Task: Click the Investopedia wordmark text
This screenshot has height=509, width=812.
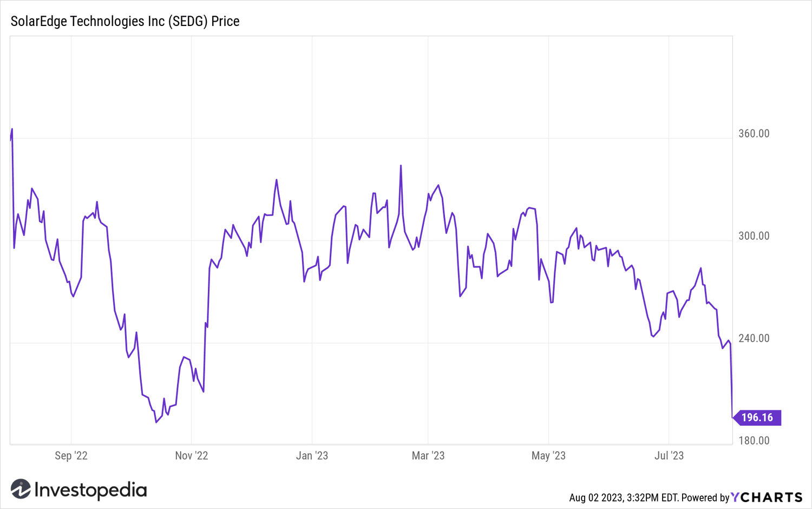Action: (x=90, y=490)
